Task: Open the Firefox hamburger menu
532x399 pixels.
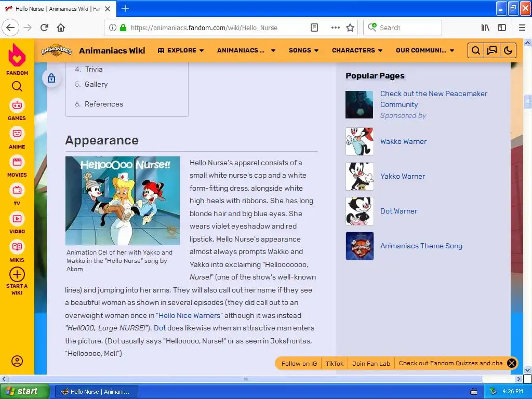Action: [522, 28]
